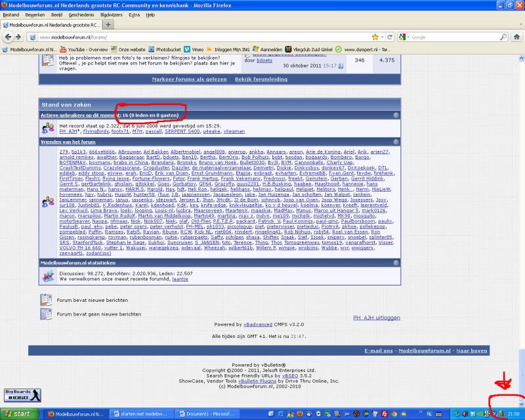Open the E-mail ons footer link
The width and height of the screenshot is (525, 420).
click(379, 350)
